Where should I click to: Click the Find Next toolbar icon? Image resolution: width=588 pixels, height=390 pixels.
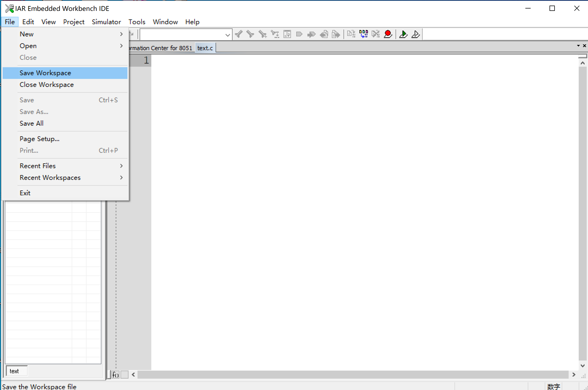coord(250,34)
